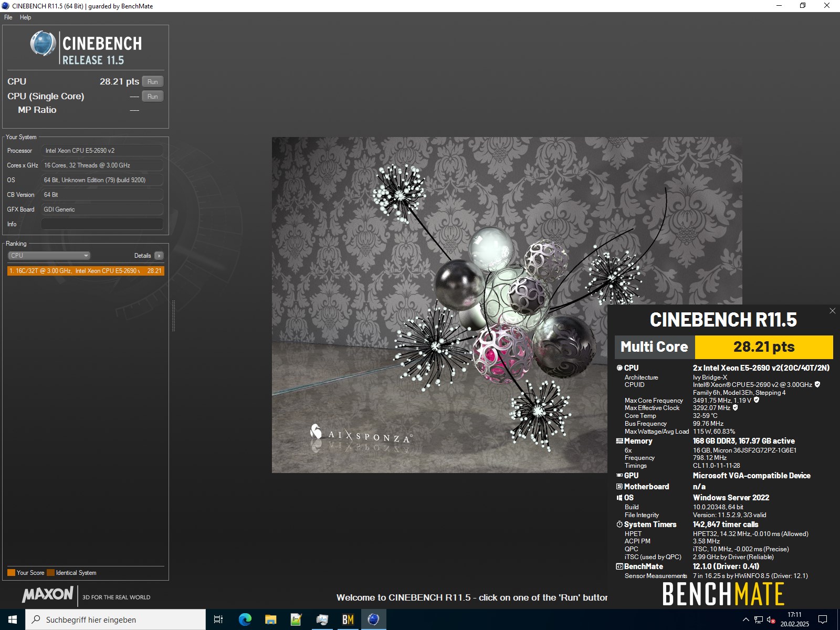The height and width of the screenshot is (630, 840).
Task: Click Microsoft VGA-compatible Device text
Action: tap(751, 476)
